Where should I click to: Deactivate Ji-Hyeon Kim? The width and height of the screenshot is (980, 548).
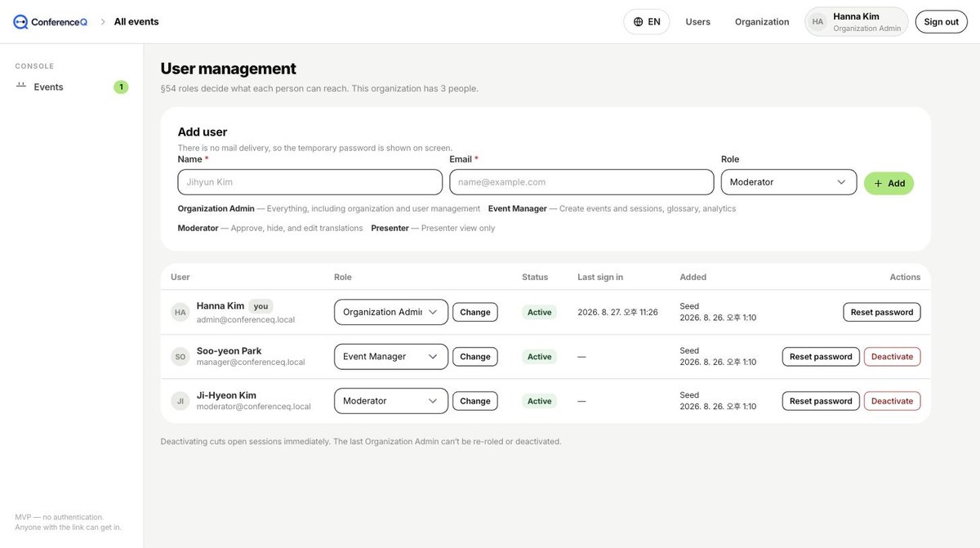pyautogui.click(x=892, y=401)
